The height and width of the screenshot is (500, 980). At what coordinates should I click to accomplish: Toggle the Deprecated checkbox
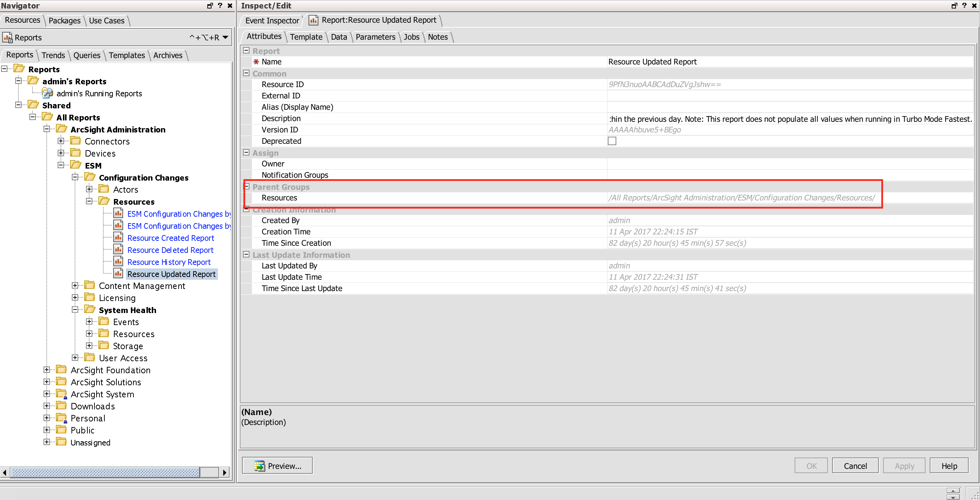tap(612, 141)
